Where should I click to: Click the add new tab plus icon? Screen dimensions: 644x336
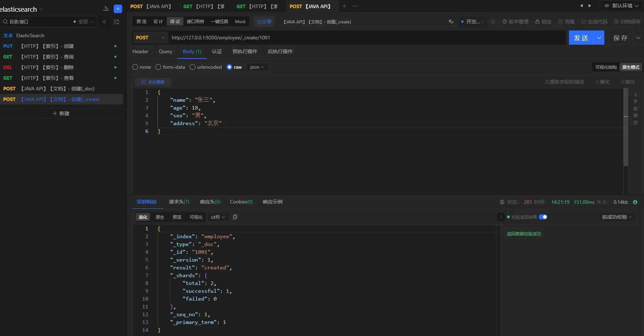(344, 6)
